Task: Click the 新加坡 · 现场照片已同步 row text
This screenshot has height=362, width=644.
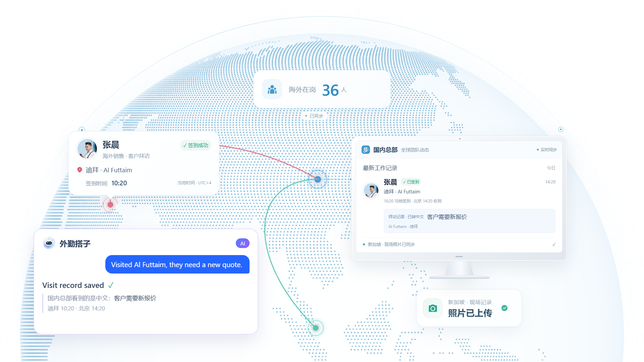Action: [x=391, y=244]
